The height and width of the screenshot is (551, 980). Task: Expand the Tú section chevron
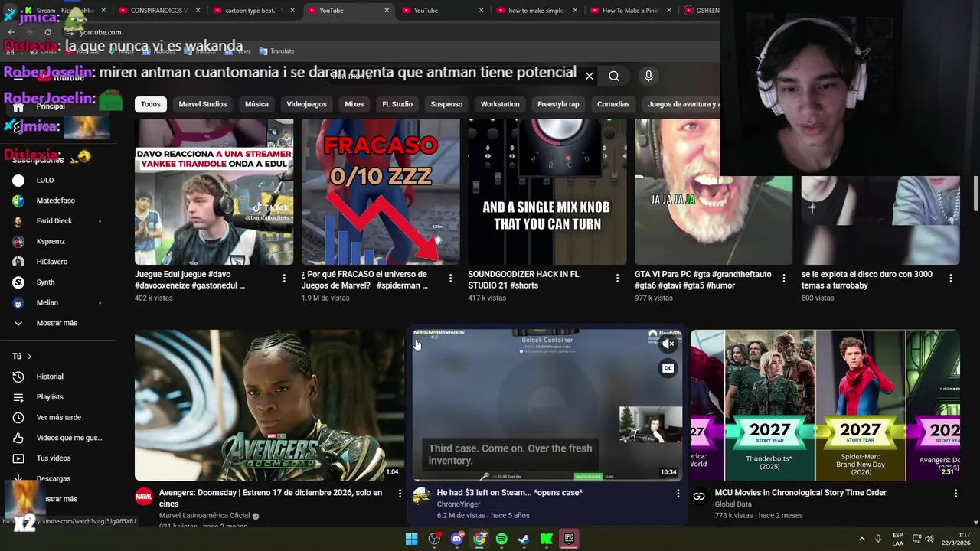(x=29, y=357)
